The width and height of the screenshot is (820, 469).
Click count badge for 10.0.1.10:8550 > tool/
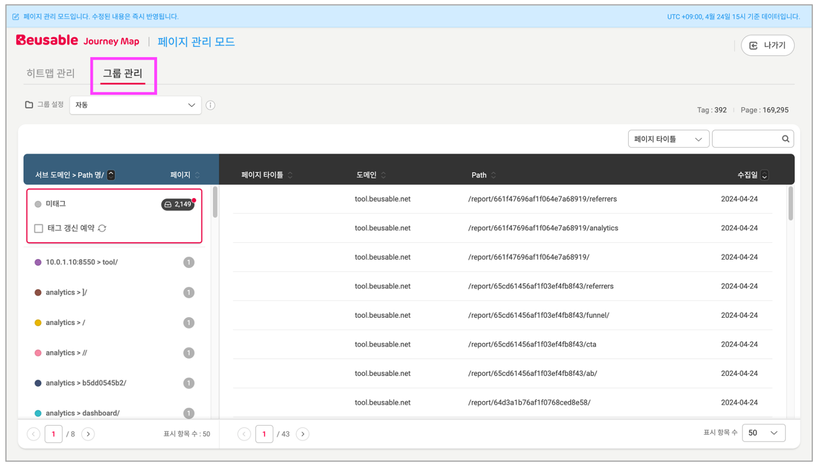189,262
